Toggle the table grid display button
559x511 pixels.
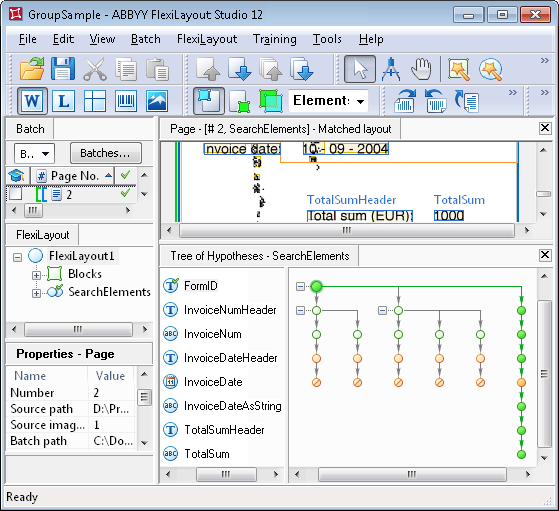(95, 101)
